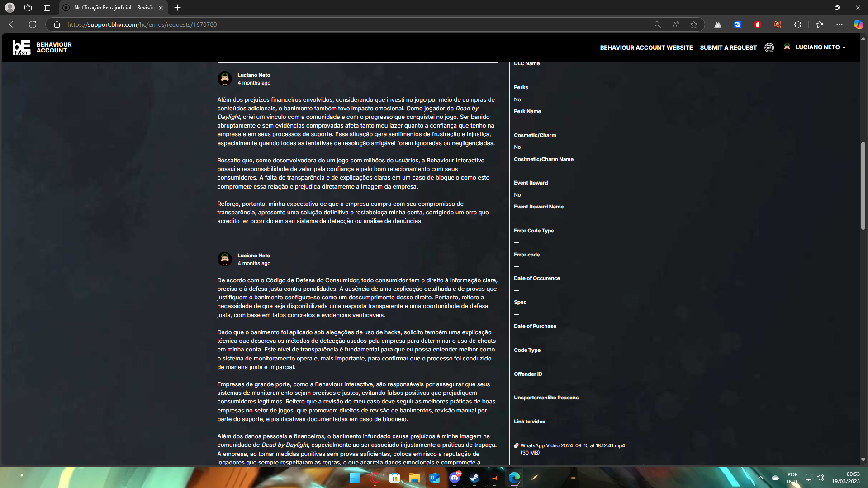Open Microsoft Store from the taskbar
Image resolution: width=868 pixels, height=488 pixels.
tap(395, 478)
